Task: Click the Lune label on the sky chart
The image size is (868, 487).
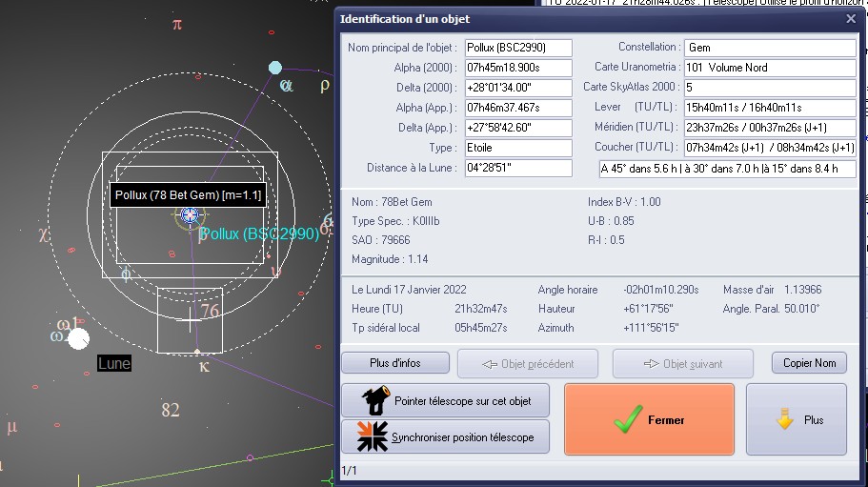Action: 114,364
